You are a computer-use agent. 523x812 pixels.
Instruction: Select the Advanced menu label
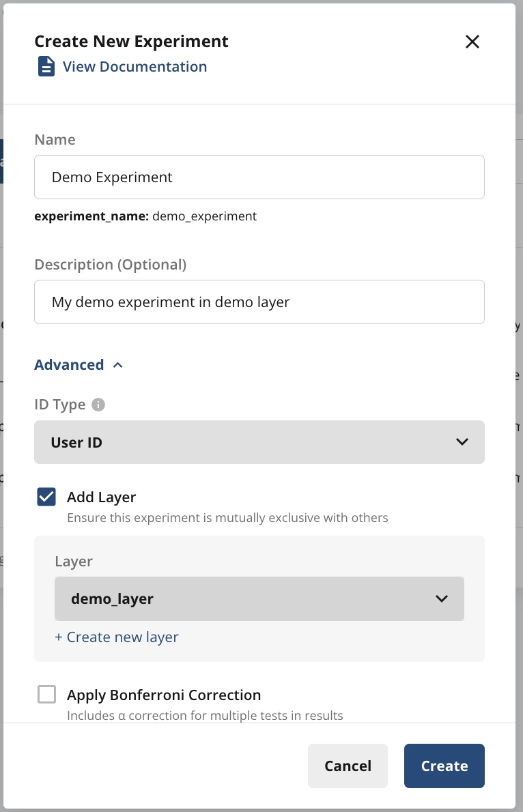(x=69, y=364)
